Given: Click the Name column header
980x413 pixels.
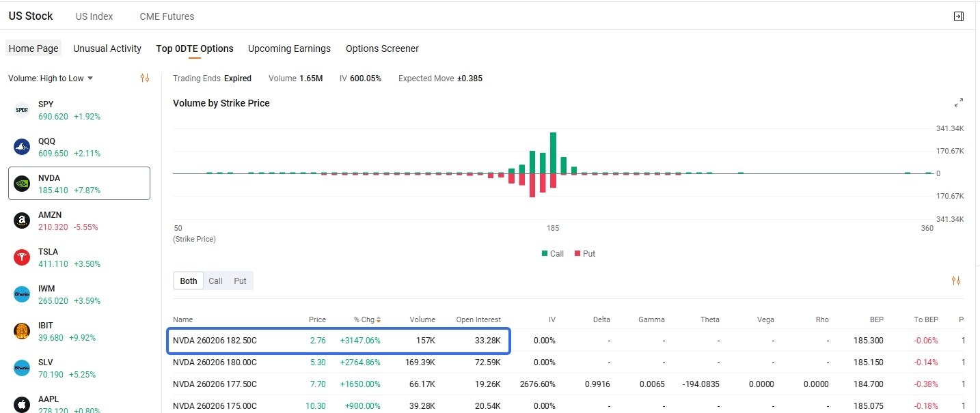Looking at the screenshot, I should click(182, 319).
